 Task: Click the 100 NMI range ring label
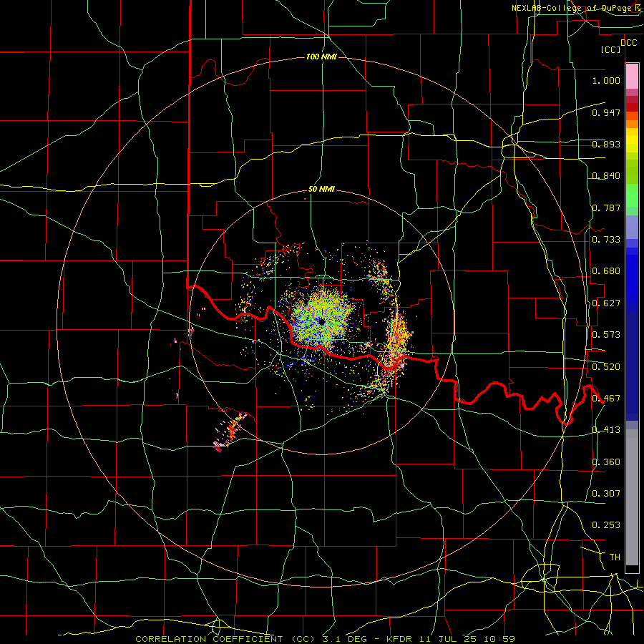pyautogui.click(x=321, y=57)
